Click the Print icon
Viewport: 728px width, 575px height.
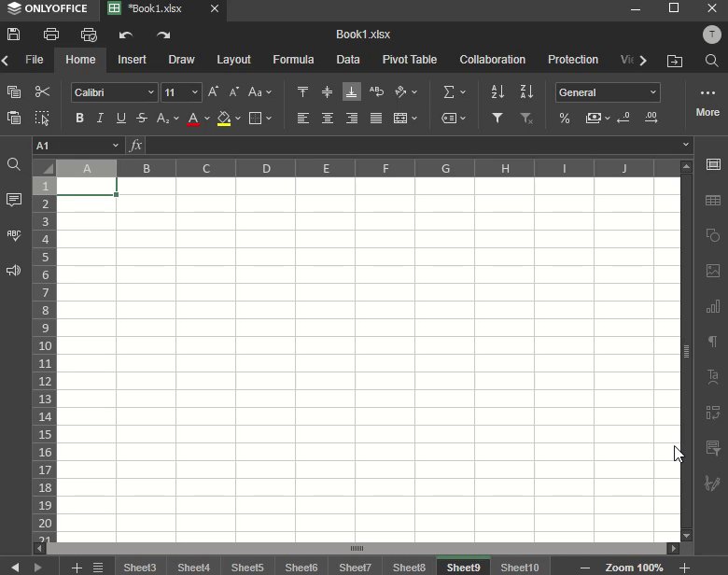click(x=51, y=35)
